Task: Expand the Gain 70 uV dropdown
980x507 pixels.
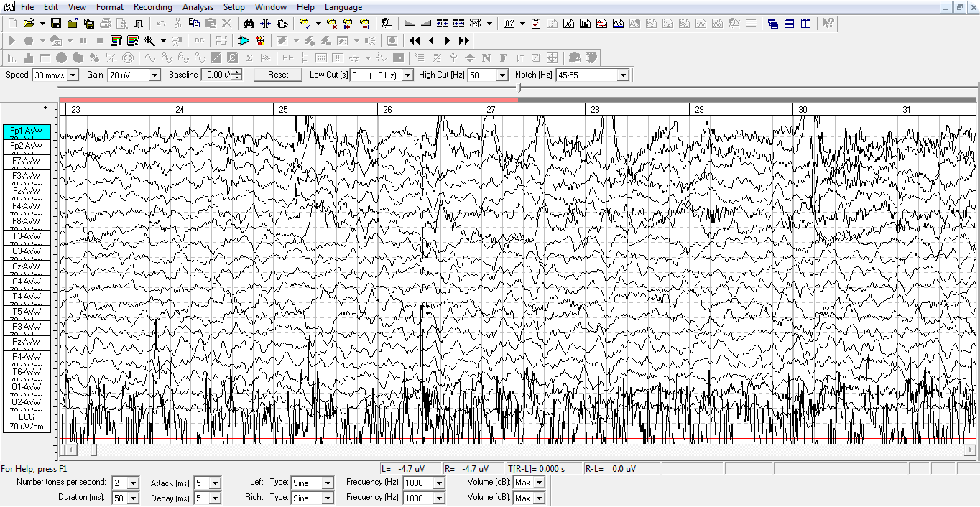Action: click(154, 75)
